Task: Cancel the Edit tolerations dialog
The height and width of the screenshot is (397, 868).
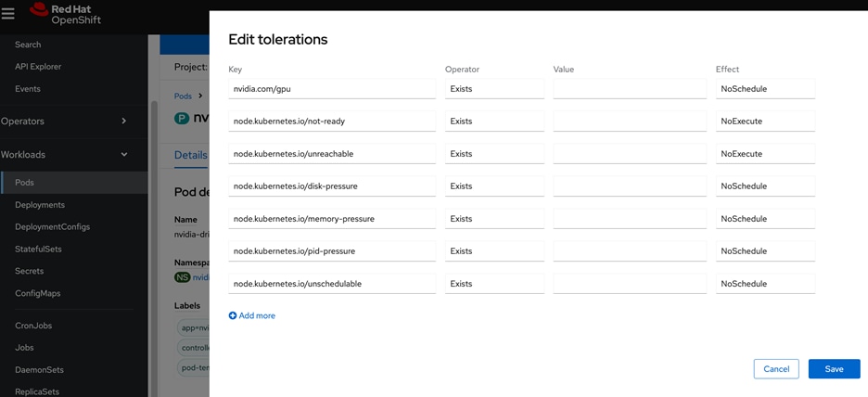Action: 776,369
